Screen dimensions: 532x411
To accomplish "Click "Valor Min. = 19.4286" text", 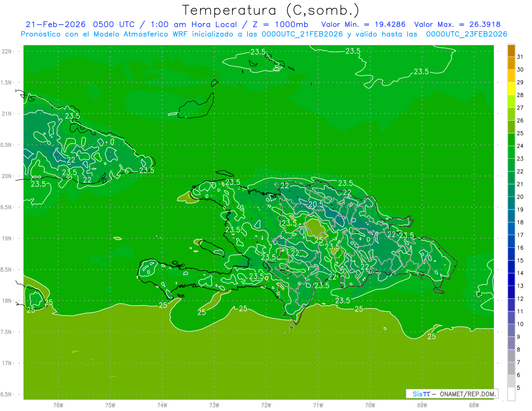I will 363,24.
